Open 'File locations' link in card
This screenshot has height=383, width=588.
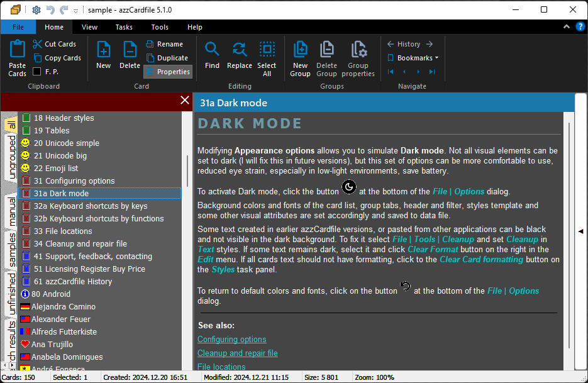(x=221, y=367)
